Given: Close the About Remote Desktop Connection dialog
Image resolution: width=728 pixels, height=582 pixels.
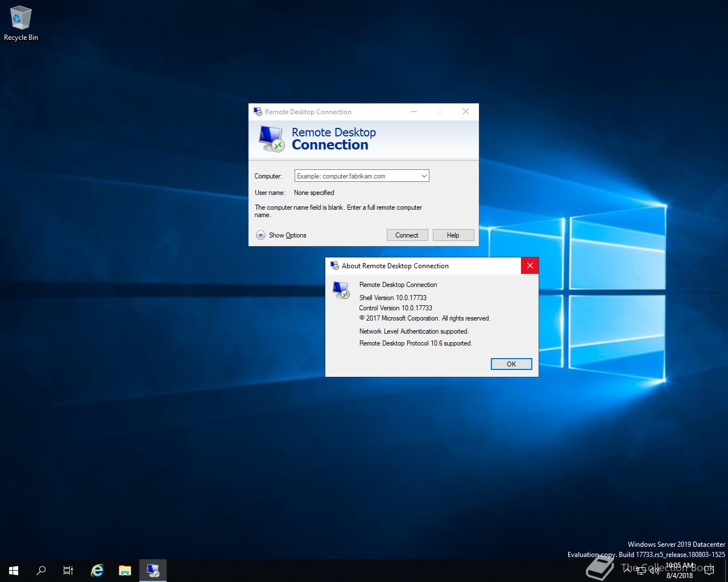Looking at the screenshot, I should tap(530, 265).
